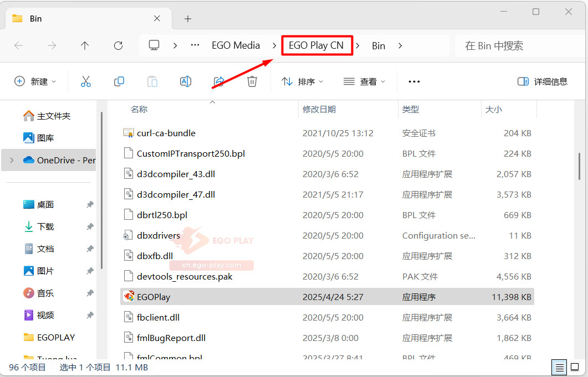Click the Delete trash can icon

tap(252, 81)
